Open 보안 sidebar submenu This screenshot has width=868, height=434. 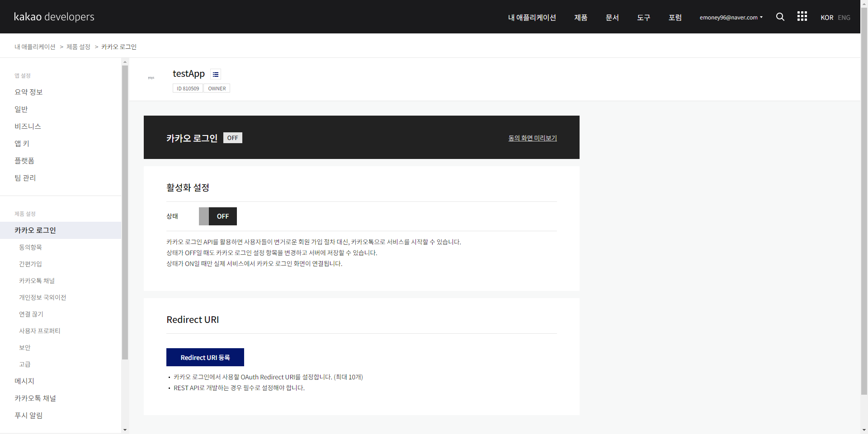pyautogui.click(x=25, y=347)
